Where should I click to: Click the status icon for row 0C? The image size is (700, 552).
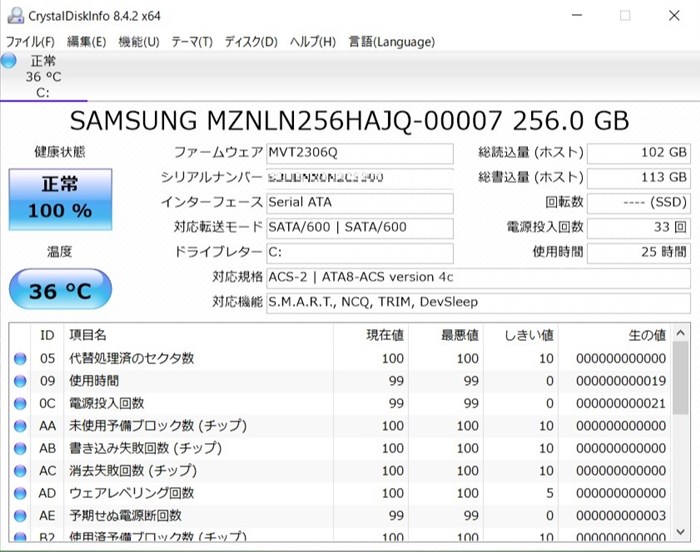(20, 403)
